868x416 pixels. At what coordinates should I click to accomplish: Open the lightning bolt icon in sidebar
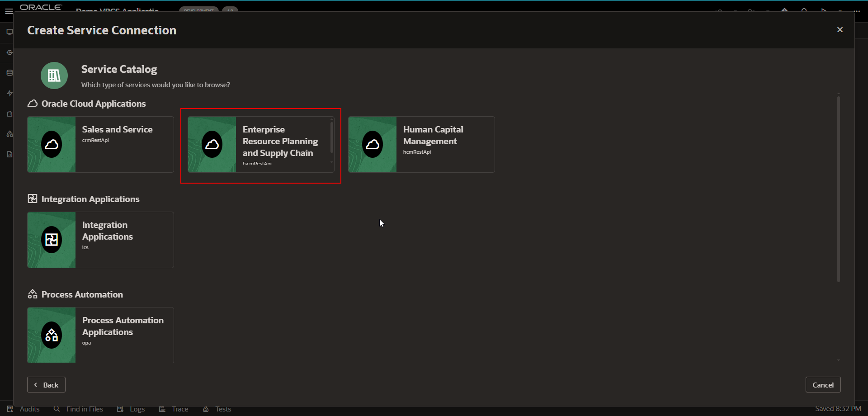[x=9, y=93]
